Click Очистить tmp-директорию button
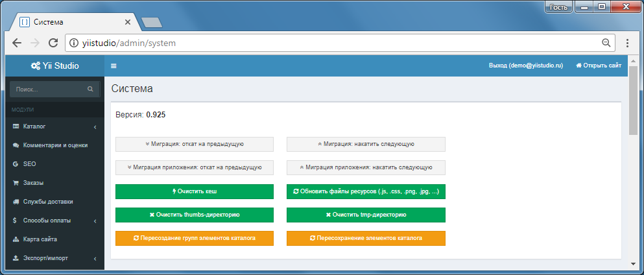The image size is (644, 275). tap(366, 215)
